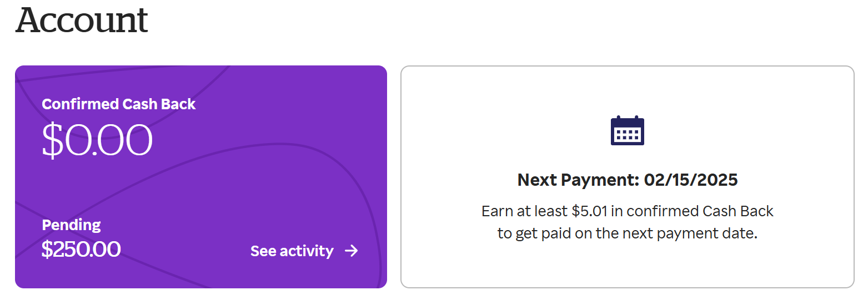Click the word 'Confirmed' in card title

pos(80,104)
